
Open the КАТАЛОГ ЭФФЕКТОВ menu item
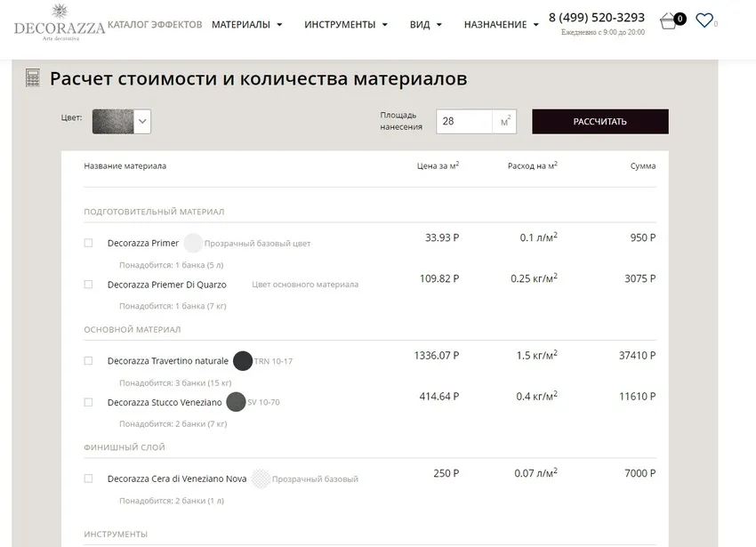(153, 25)
